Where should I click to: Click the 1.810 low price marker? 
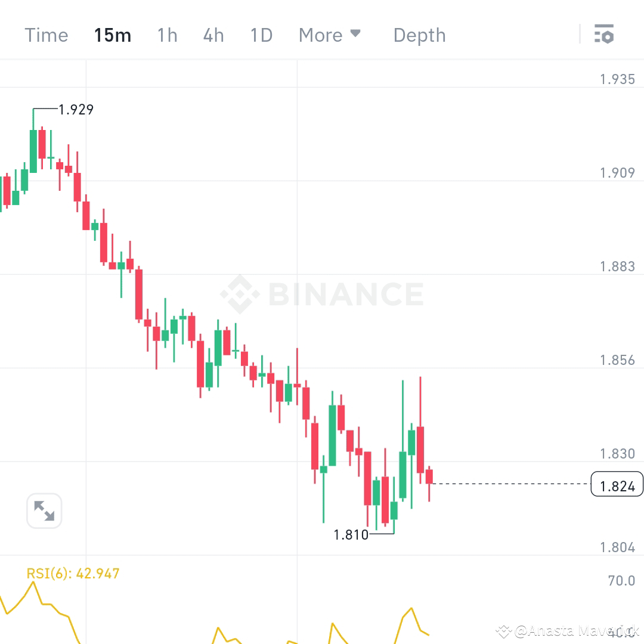tap(351, 535)
